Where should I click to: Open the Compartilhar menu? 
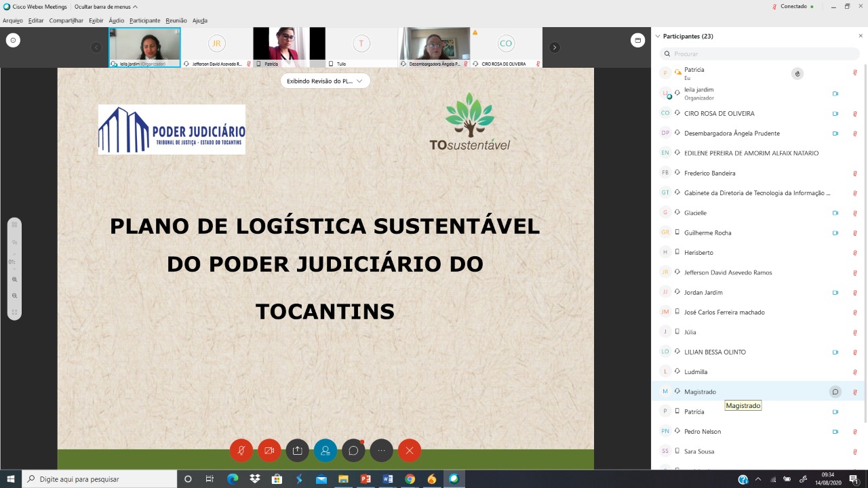tap(66, 20)
